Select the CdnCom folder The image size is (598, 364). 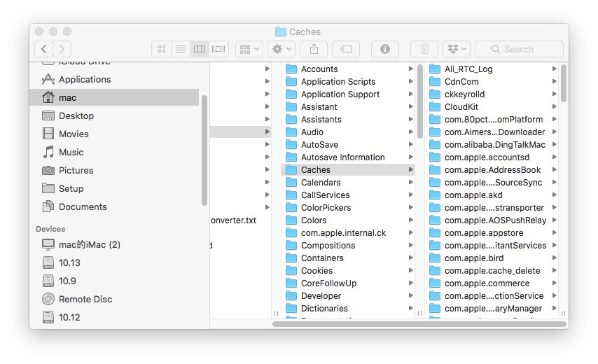492,82
